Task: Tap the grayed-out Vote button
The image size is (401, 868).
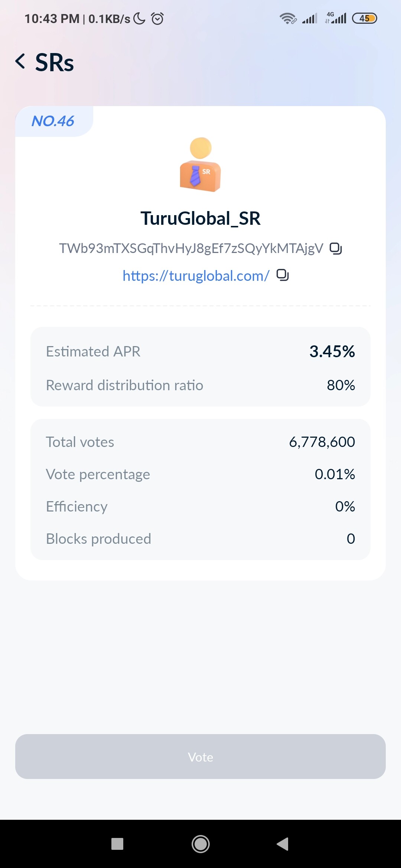Action: (x=200, y=757)
